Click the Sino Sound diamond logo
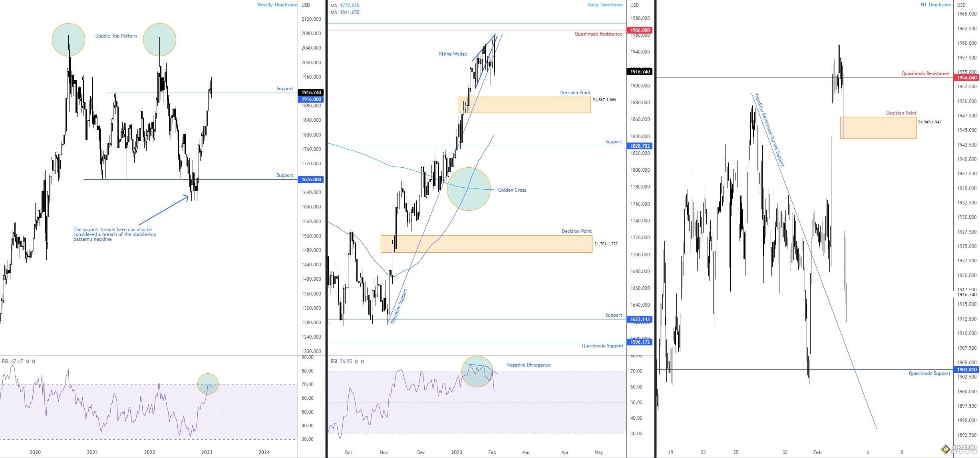 (x=946, y=450)
